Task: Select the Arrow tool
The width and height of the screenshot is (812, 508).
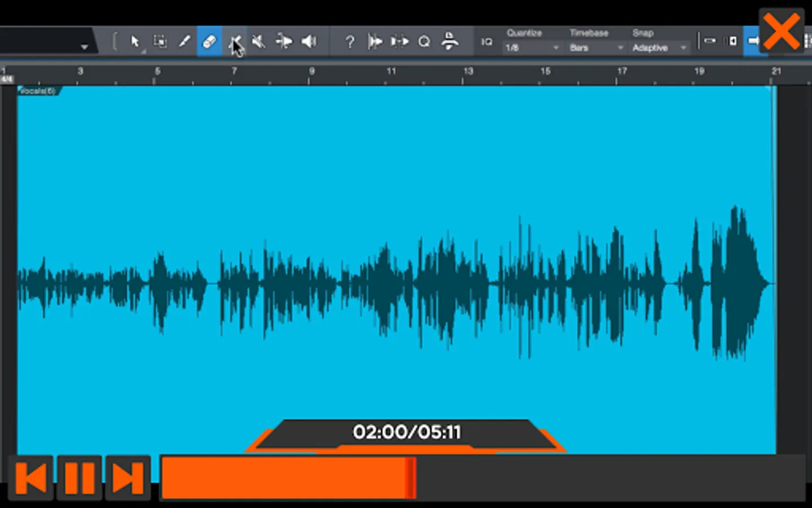Action: tap(135, 41)
